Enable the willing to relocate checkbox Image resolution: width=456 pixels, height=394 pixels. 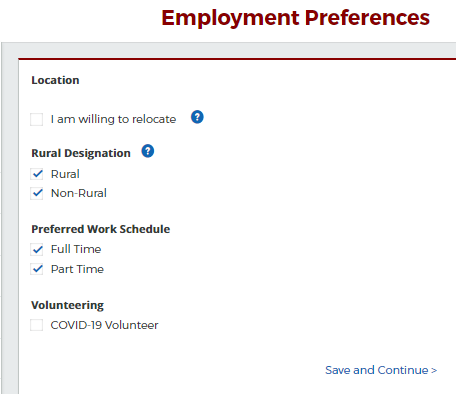[x=37, y=119]
